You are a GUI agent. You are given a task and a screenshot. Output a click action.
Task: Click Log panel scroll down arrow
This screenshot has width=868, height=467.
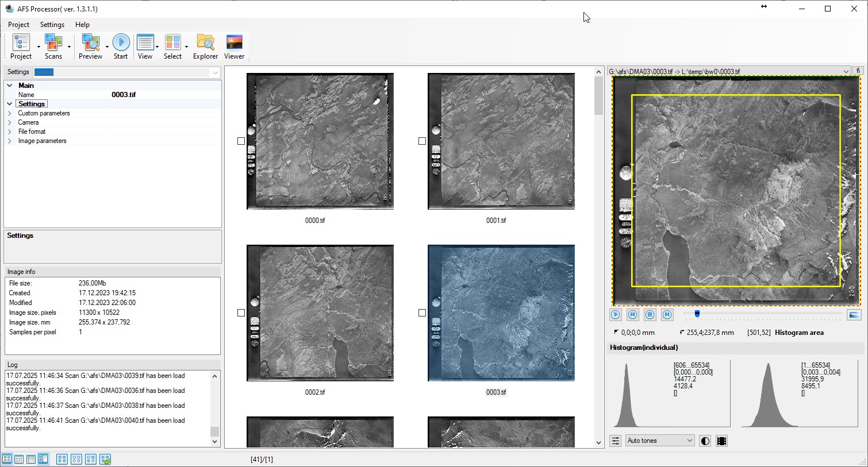pos(215,442)
